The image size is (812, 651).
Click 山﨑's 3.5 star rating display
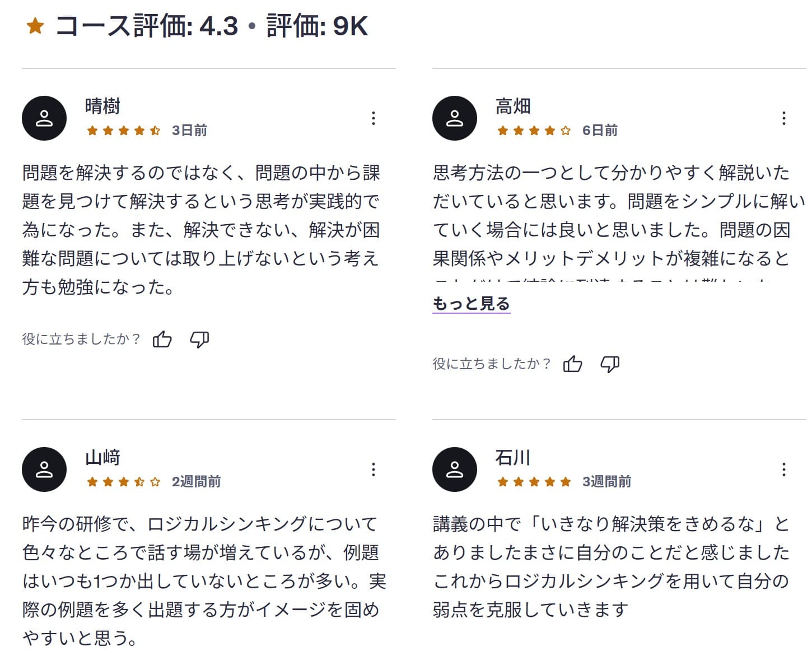tap(123, 481)
